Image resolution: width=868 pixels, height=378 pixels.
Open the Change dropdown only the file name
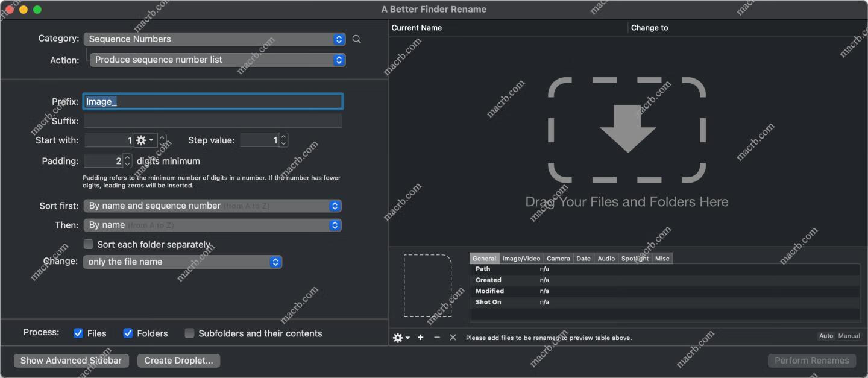[182, 262]
